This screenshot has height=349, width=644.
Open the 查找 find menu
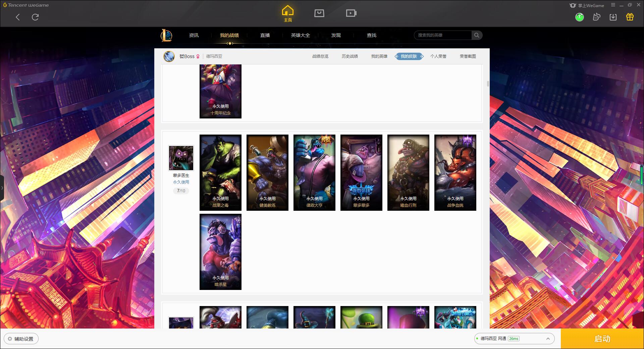tap(372, 35)
